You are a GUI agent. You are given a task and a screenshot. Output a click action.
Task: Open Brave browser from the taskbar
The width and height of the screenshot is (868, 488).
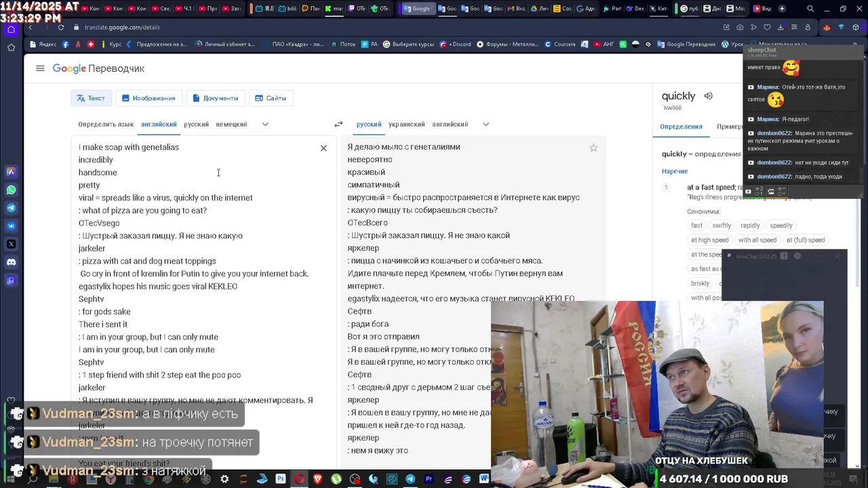318,479
